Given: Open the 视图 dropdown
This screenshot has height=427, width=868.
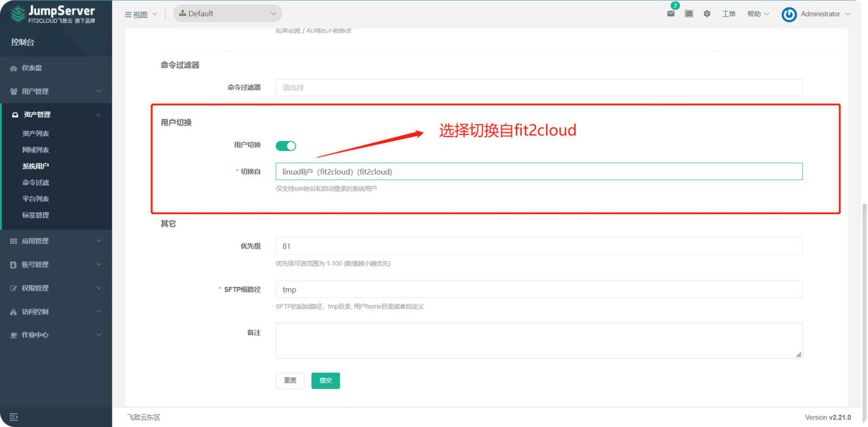Looking at the screenshot, I should [x=141, y=14].
